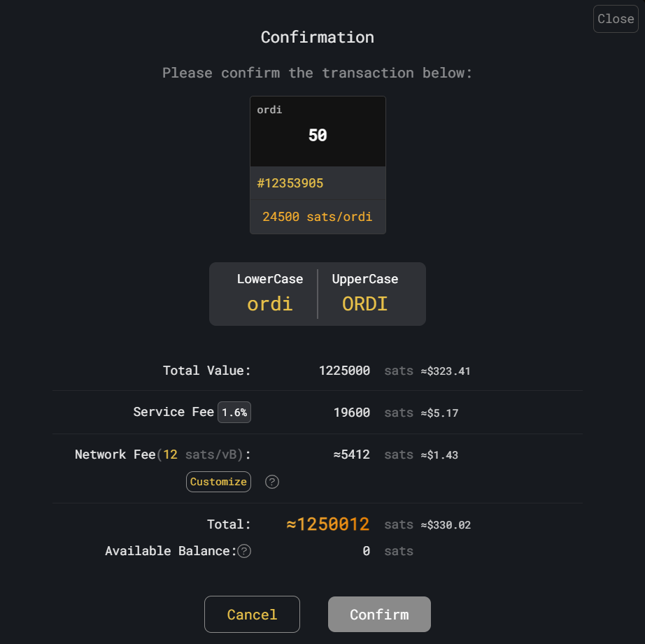Click the network fee help question icon
The image size is (645, 644).
[272, 482]
